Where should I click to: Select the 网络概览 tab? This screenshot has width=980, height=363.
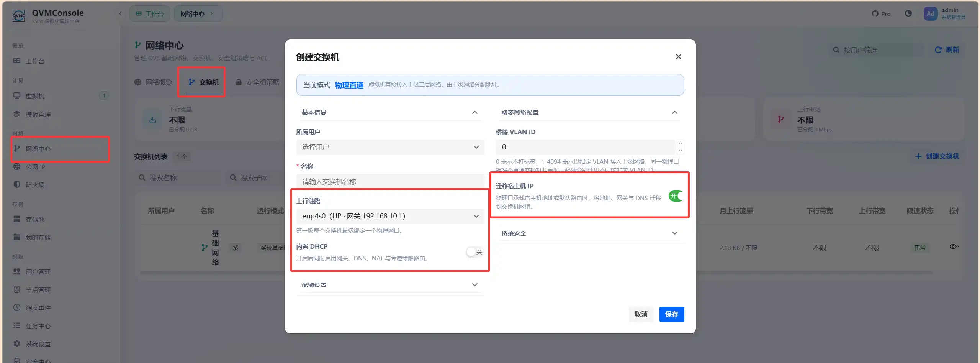154,82
